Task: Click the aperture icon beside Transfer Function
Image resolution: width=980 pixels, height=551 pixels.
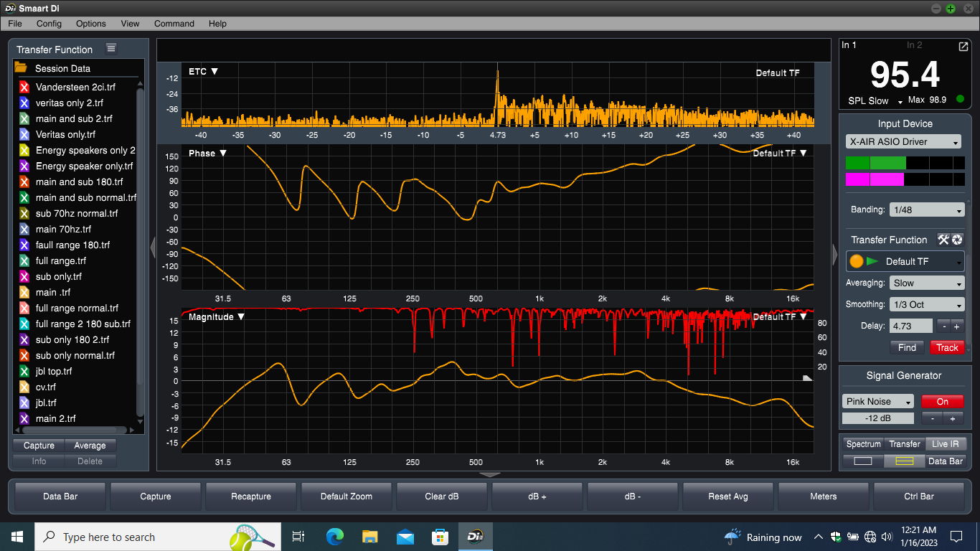Action: click(957, 240)
